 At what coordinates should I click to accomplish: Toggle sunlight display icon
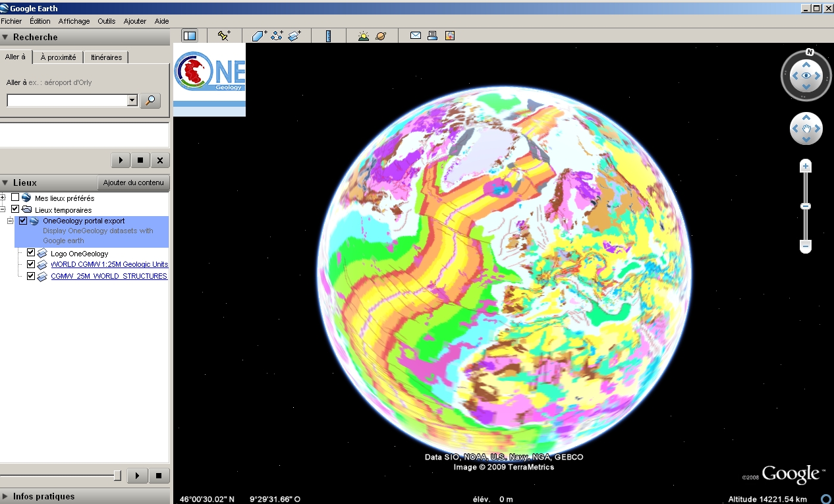coord(363,36)
